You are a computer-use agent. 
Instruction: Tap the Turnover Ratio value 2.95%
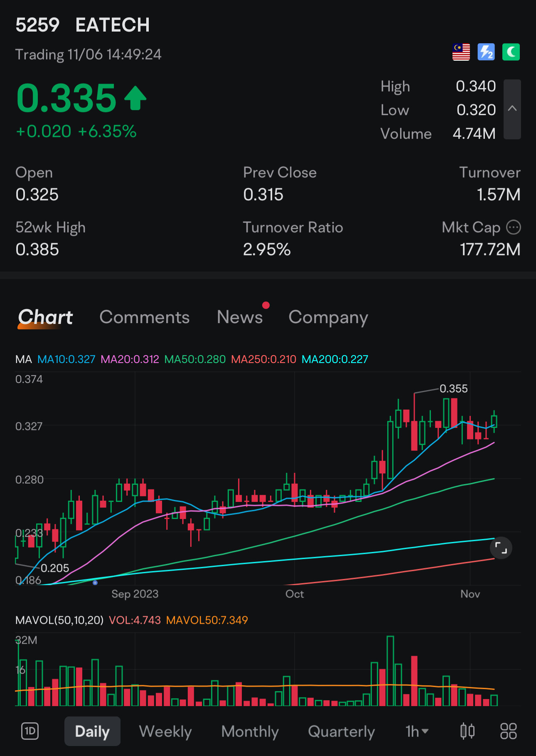click(267, 250)
